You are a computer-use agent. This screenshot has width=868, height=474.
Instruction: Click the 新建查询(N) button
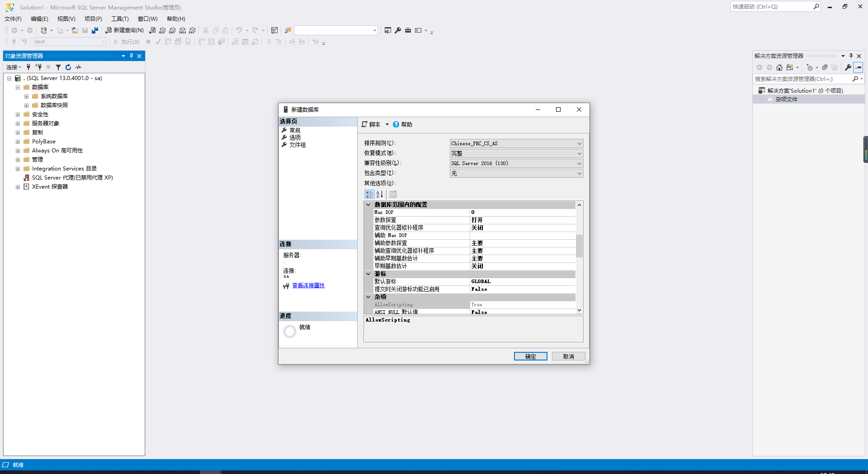pos(124,30)
